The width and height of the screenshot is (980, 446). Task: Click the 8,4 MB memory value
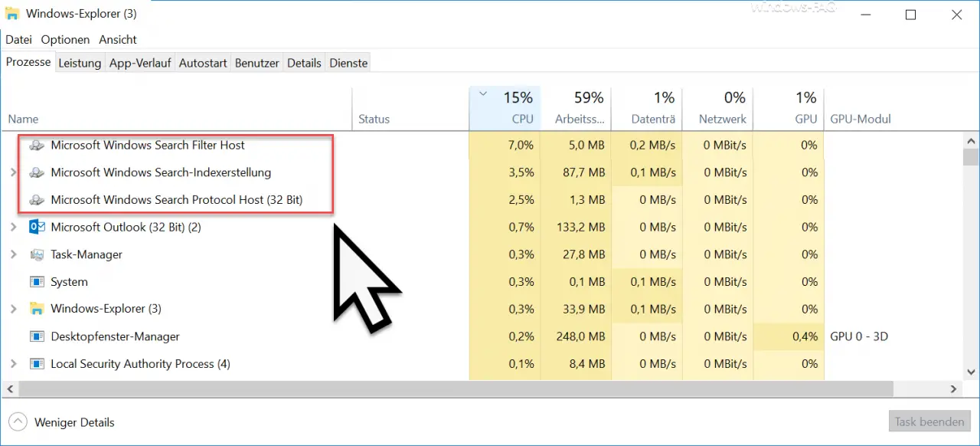click(x=586, y=364)
